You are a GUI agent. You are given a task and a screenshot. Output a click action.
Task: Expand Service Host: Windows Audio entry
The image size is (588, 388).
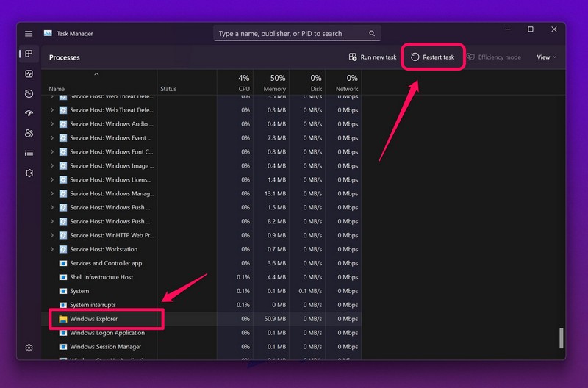coord(52,124)
